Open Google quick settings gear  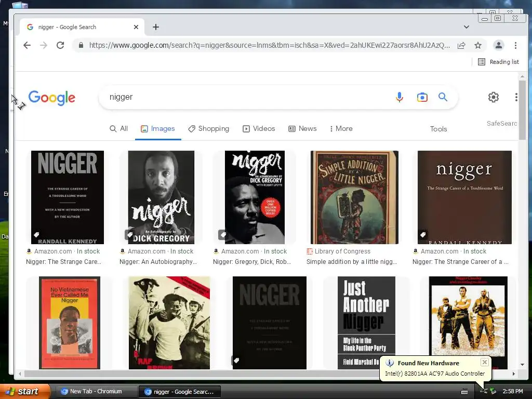coord(494,97)
